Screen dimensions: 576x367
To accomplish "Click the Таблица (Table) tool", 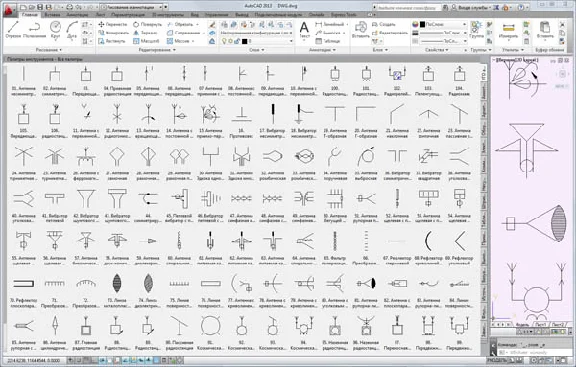I will point(328,41).
